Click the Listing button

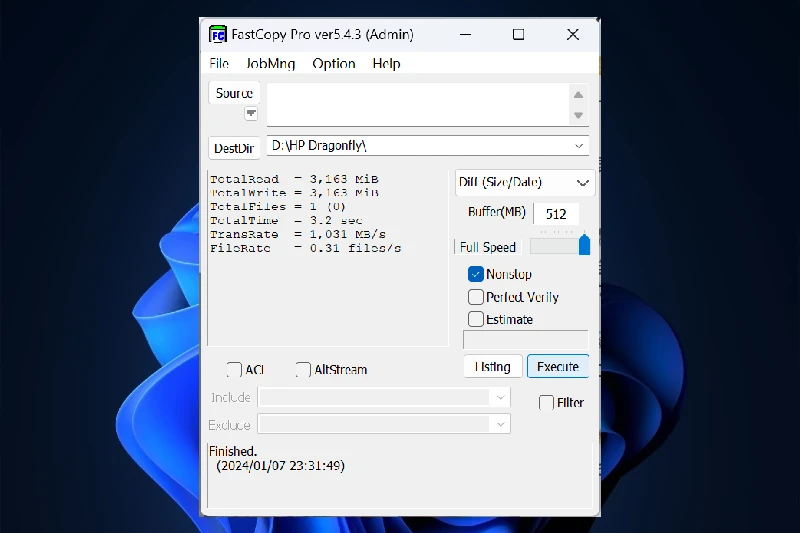(493, 366)
